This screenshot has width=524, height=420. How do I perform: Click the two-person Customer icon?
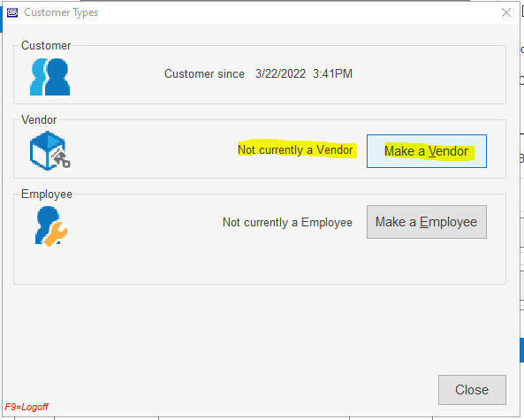point(49,77)
